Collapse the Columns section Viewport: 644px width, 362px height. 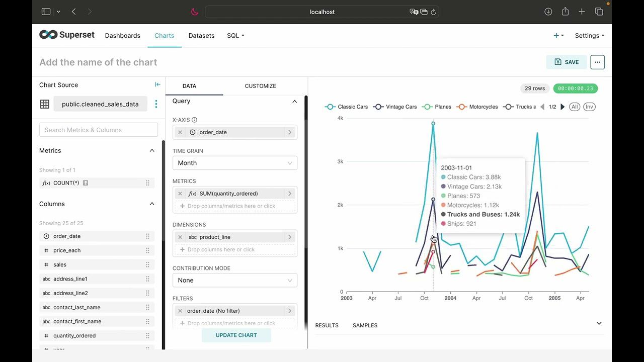tap(152, 204)
